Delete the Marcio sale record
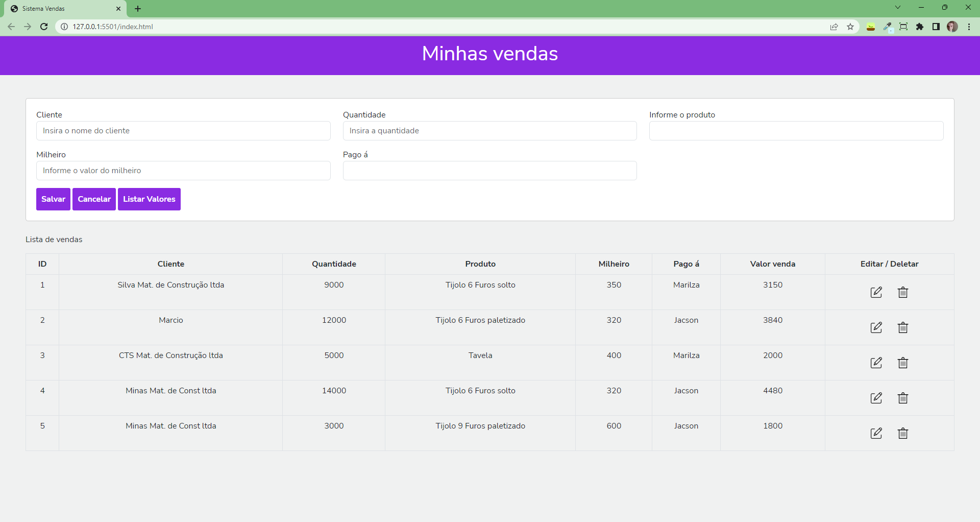 902,327
